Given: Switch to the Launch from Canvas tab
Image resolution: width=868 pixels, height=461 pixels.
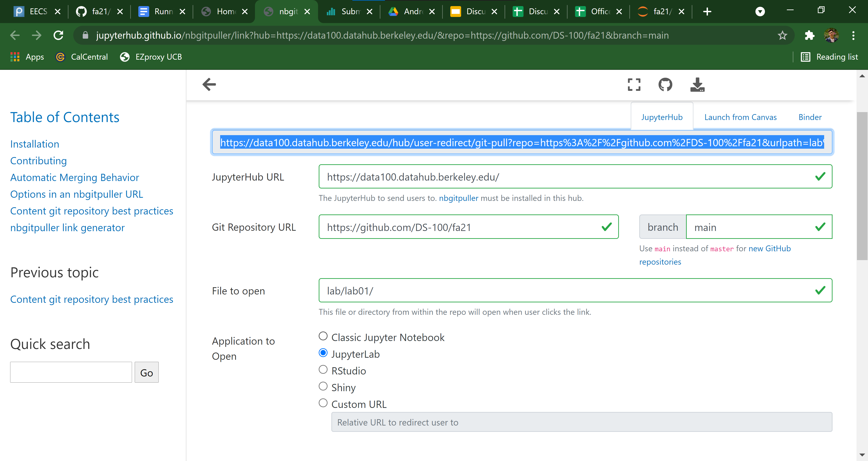Looking at the screenshot, I should [740, 117].
